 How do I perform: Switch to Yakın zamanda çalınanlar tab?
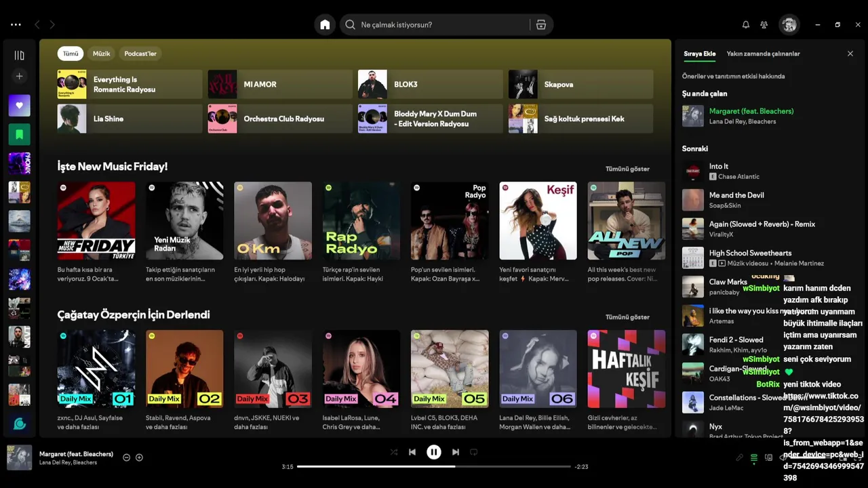click(763, 54)
